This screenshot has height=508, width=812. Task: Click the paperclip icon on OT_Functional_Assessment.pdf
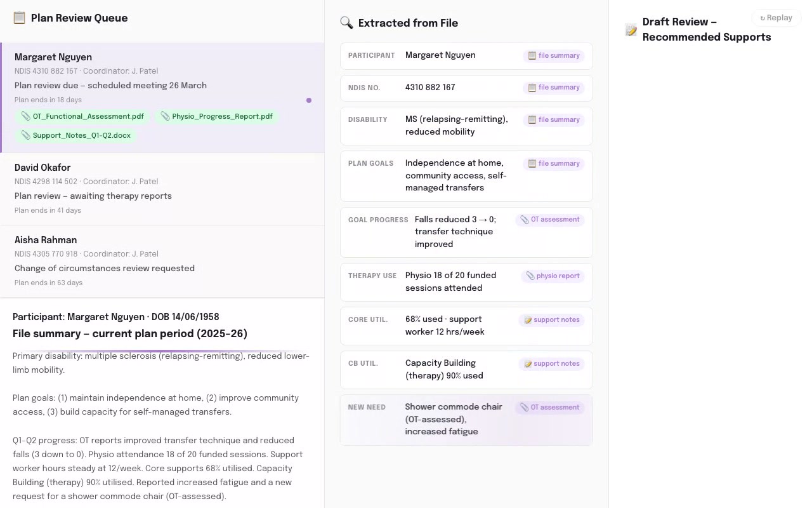point(26,116)
